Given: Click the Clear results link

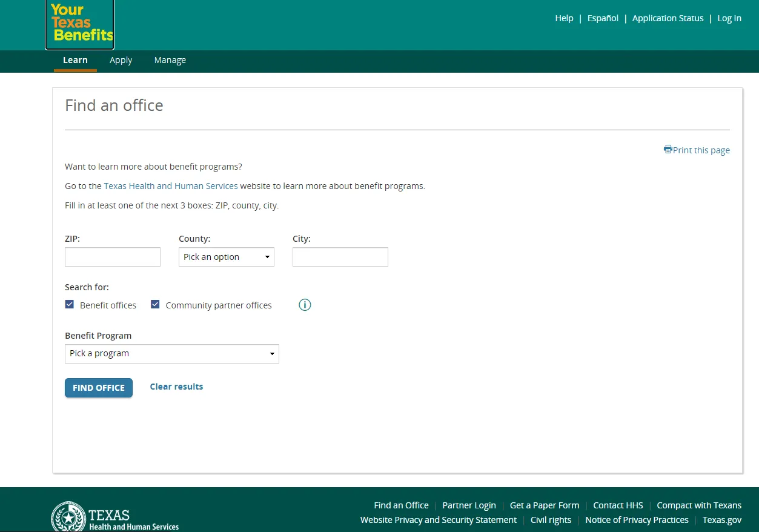Looking at the screenshot, I should coord(176,387).
